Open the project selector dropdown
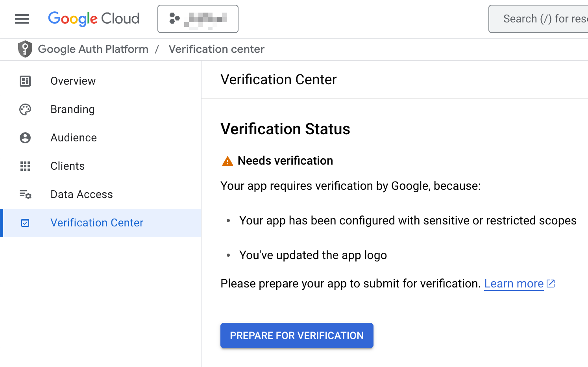The width and height of the screenshot is (588, 367). 198,19
